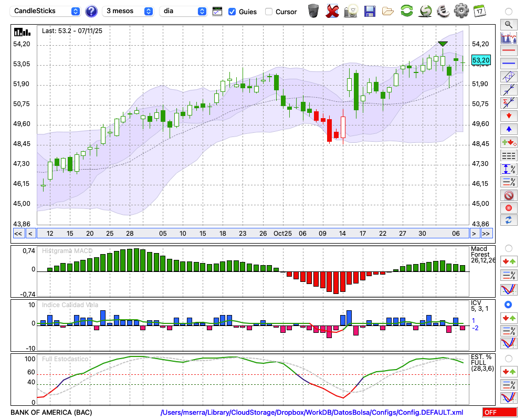This screenshot has height=420, width=525.
Task: Click the Estocastico panel red-green arrows button
Action: click(x=509, y=372)
